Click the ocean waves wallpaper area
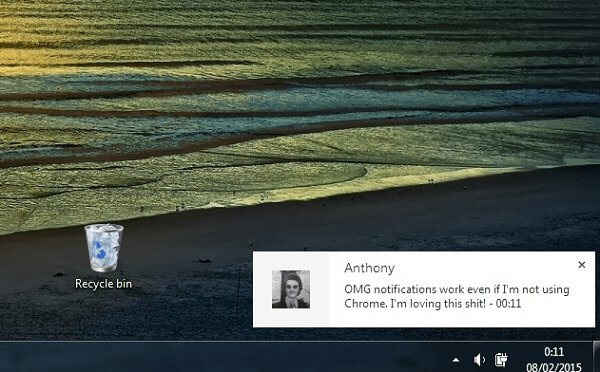 pos(306,96)
